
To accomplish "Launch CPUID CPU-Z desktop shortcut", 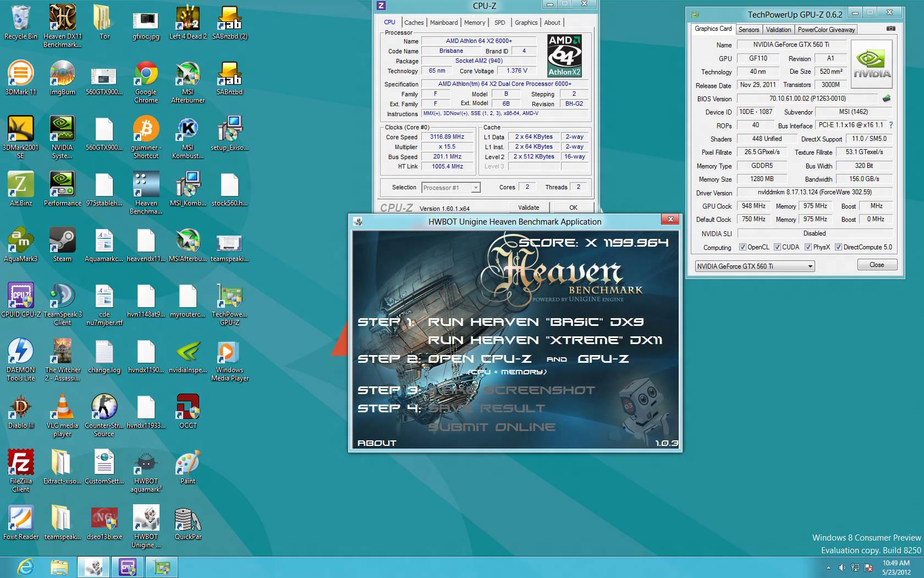I will (x=21, y=300).
